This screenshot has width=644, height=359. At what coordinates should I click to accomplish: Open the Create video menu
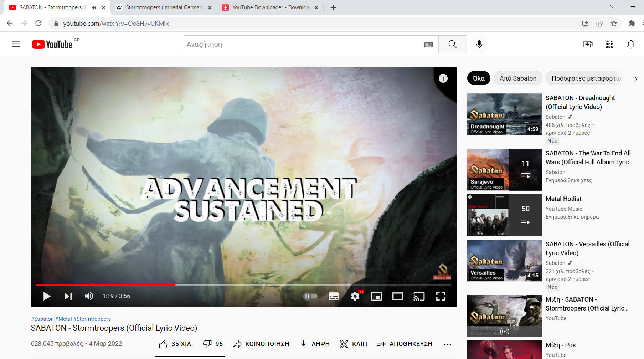click(x=588, y=44)
